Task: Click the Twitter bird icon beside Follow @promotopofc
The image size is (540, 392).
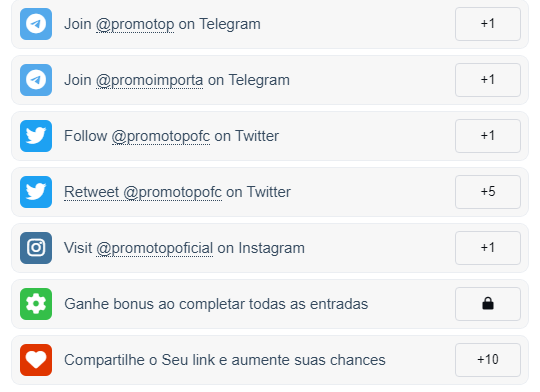Action: [36, 136]
